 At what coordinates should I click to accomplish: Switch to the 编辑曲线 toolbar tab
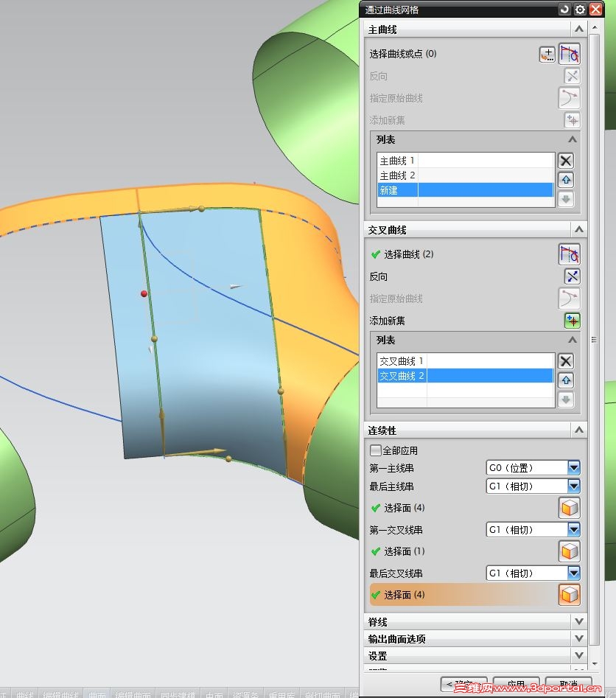click(61, 694)
